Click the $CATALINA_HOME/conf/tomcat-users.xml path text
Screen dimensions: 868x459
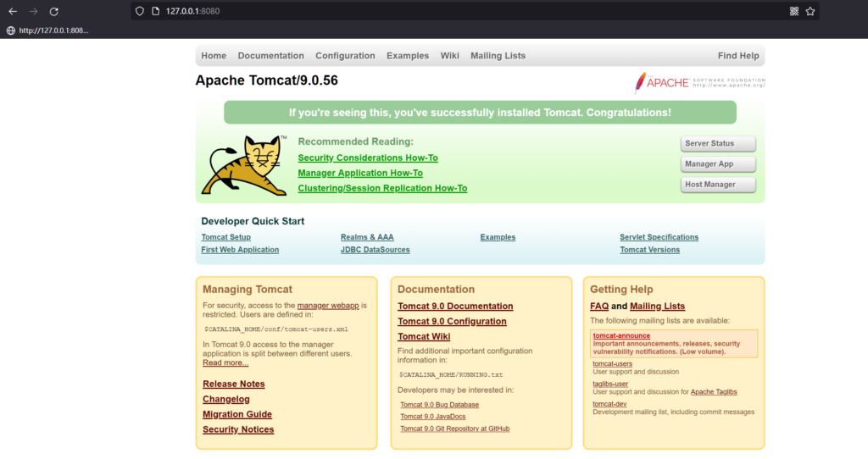[276, 329]
